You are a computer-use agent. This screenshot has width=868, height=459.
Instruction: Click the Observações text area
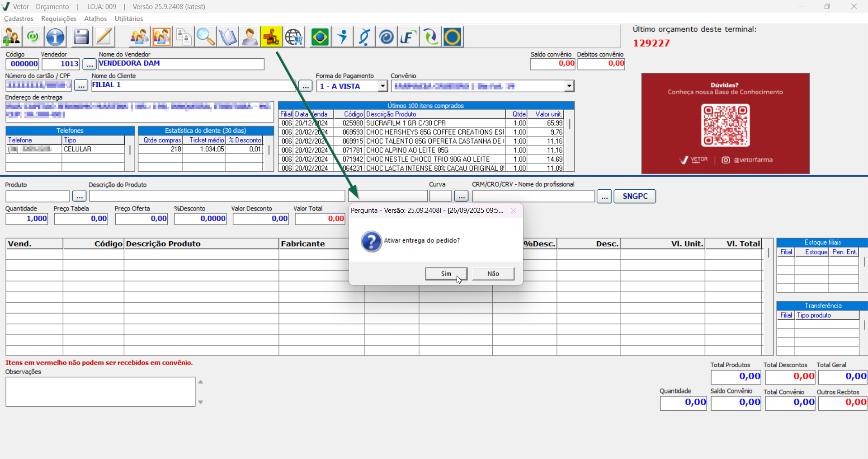[100, 392]
